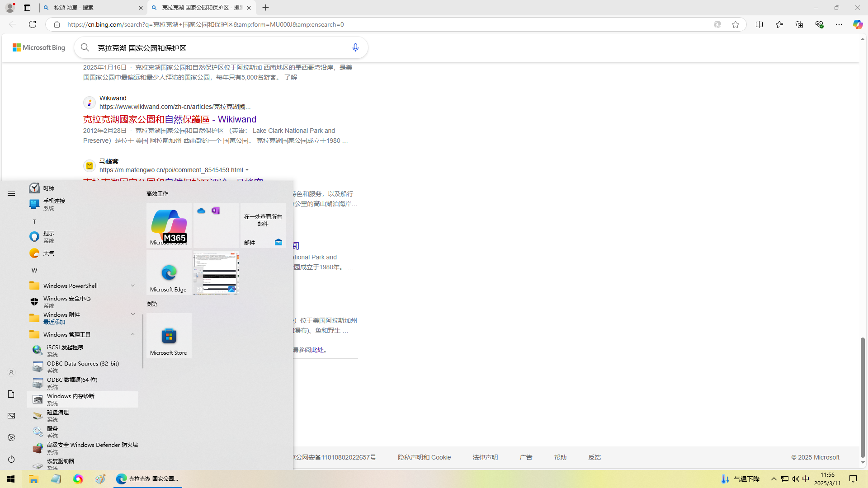Click the Bing search input box
Viewport: 868px width, 488px height.
[217, 48]
